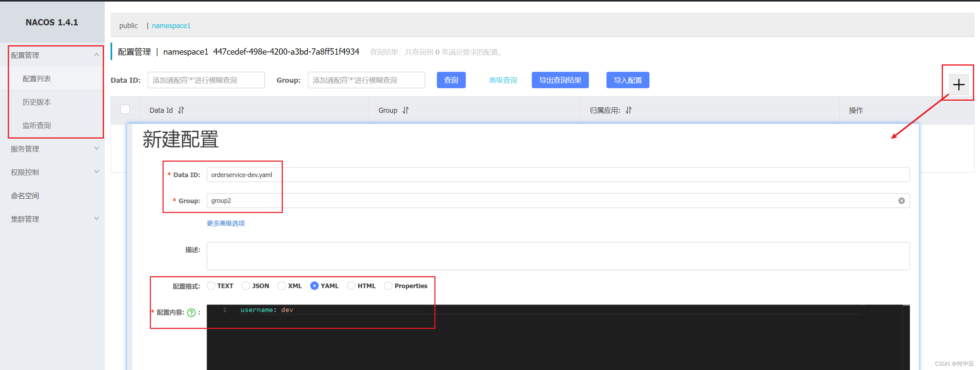Screen dimensions: 980x370
Task: Open the 配置内容 help question icon
Action: coord(191,313)
